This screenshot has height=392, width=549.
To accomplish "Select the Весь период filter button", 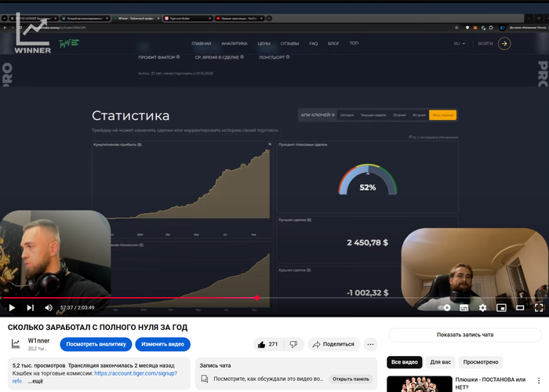I will 442,114.
